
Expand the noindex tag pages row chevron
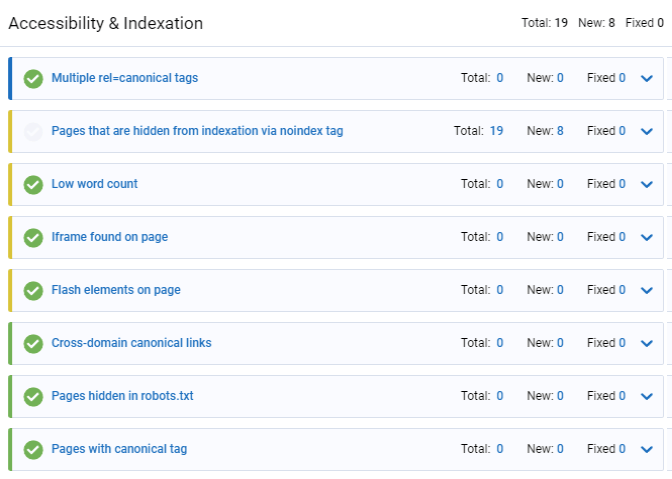[x=647, y=132]
